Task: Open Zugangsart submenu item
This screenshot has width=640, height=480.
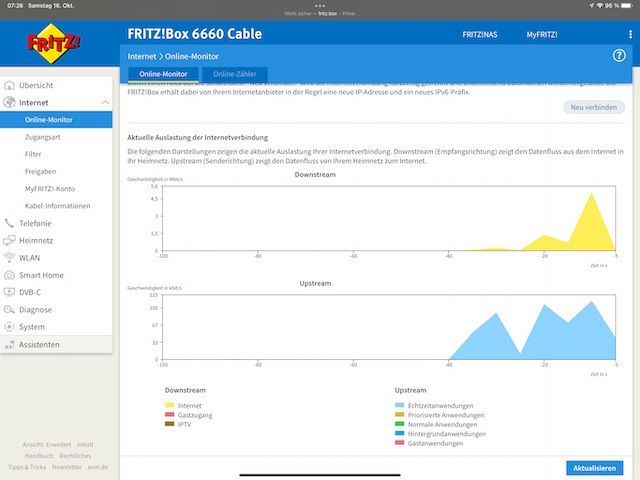Action: tap(42, 137)
